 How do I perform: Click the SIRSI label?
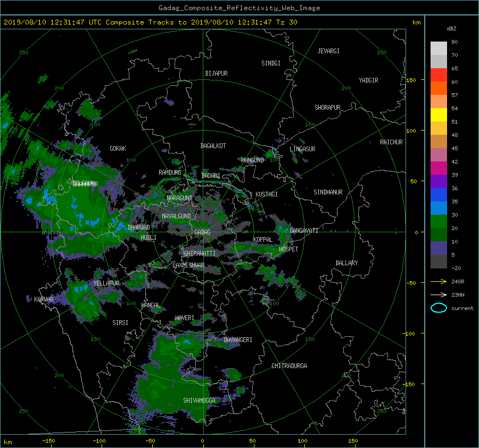click(x=120, y=323)
